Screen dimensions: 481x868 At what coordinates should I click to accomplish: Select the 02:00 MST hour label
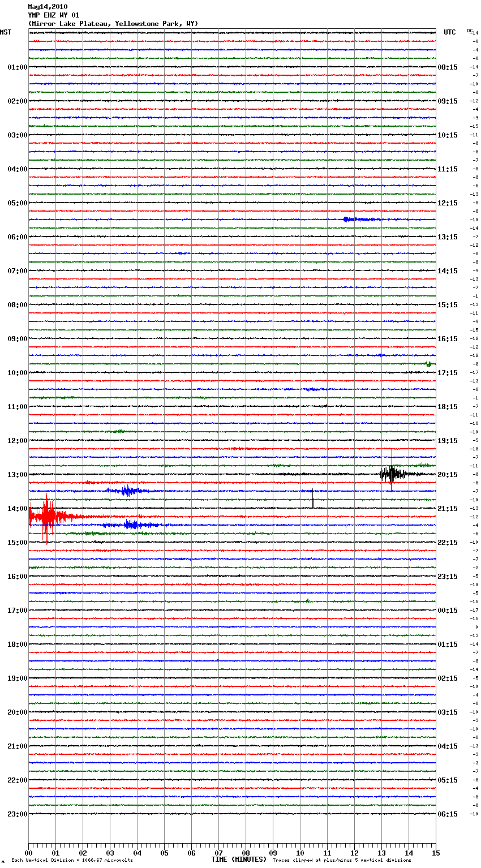pos(18,101)
